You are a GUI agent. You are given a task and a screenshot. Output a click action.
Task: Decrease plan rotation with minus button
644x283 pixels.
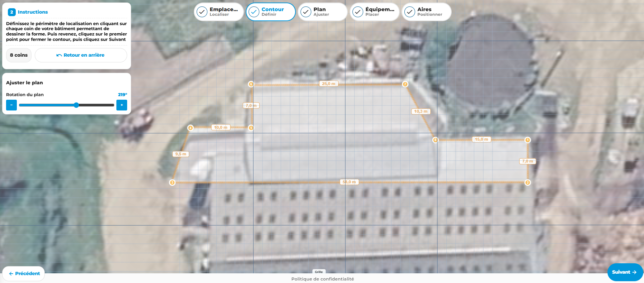point(11,105)
